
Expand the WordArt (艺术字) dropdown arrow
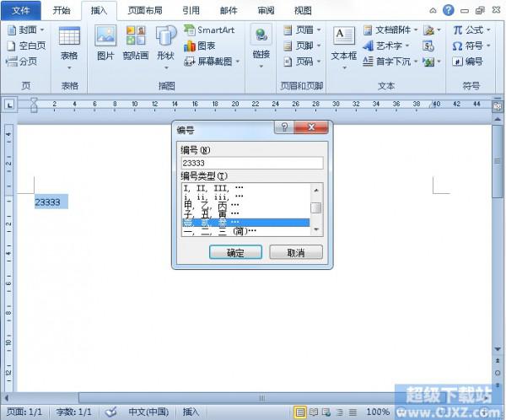point(407,46)
